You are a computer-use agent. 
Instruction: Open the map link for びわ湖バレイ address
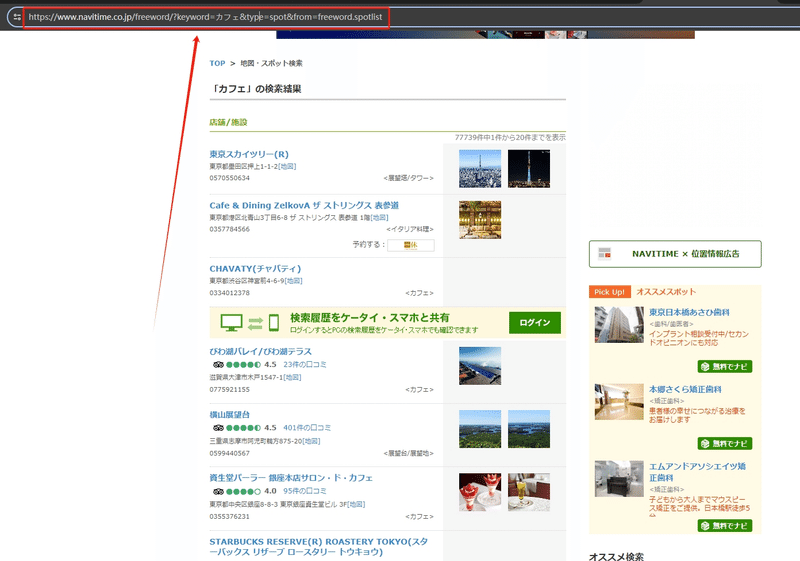[x=292, y=377]
